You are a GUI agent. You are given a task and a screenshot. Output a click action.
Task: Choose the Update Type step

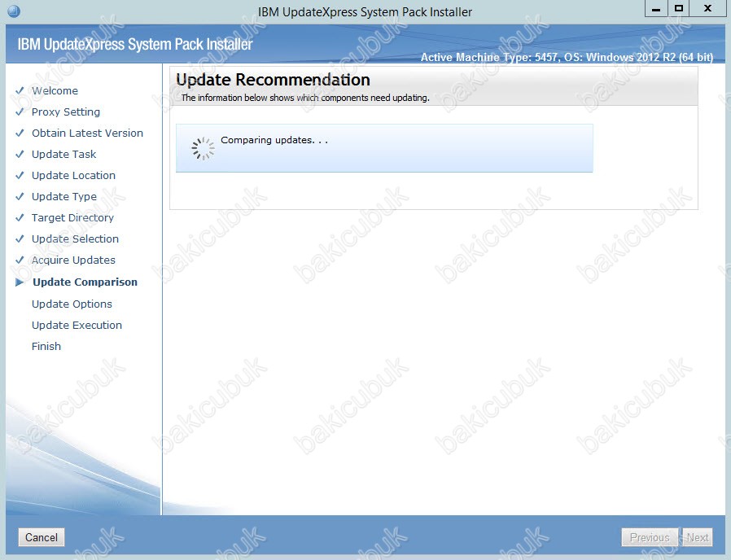(x=64, y=196)
